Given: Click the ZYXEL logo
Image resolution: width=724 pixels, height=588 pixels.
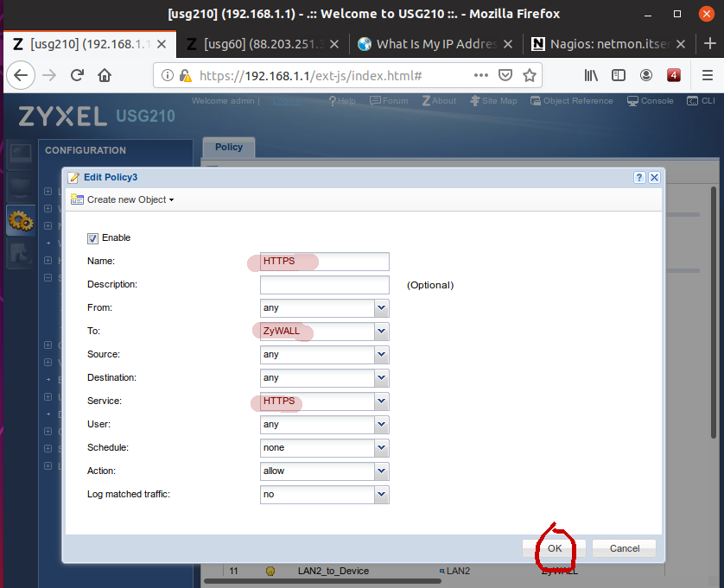Looking at the screenshot, I should [63, 117].
